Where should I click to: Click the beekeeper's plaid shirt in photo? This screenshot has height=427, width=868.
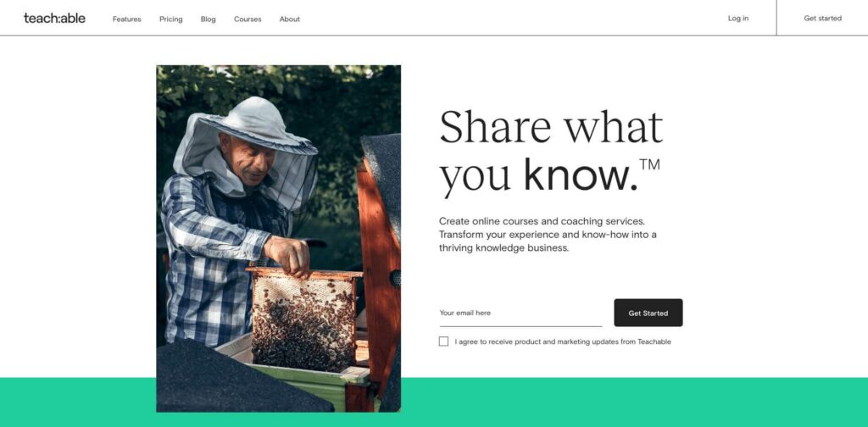pyautogui.click(x=219, y=260)
